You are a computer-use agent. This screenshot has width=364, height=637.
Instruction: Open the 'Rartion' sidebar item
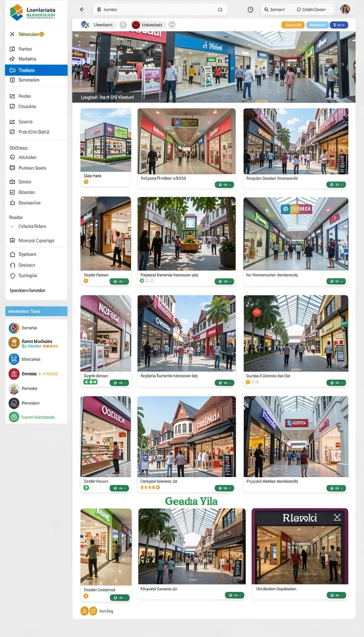(x=26, y=49)
